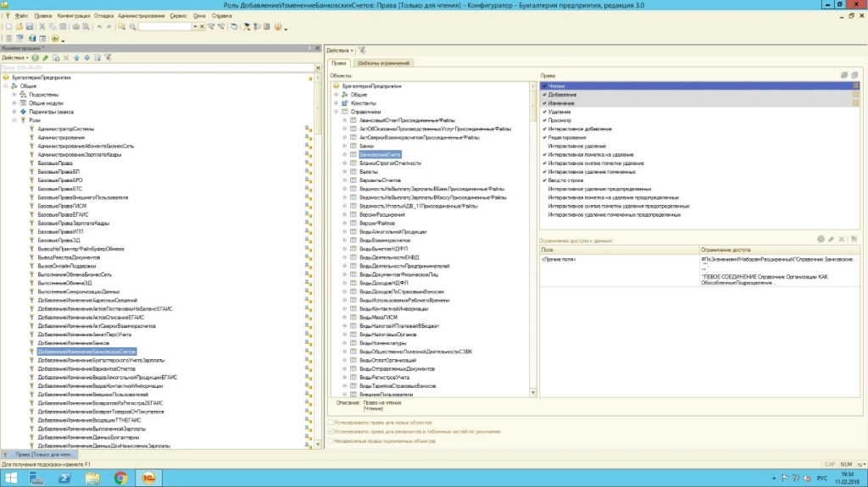Expand the Банки catalog node
The width and height of the screenshot is (868, 487).
pos(345,146)
